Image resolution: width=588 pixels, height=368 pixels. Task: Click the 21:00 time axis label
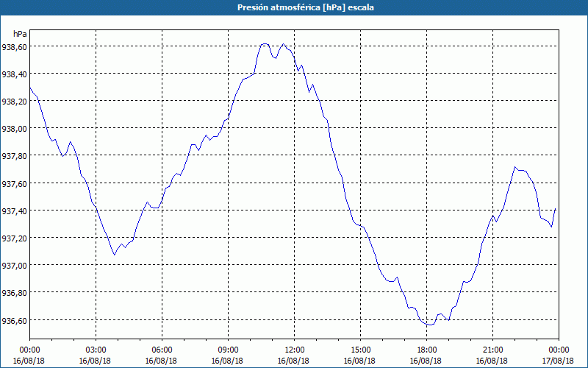[492, 350]
